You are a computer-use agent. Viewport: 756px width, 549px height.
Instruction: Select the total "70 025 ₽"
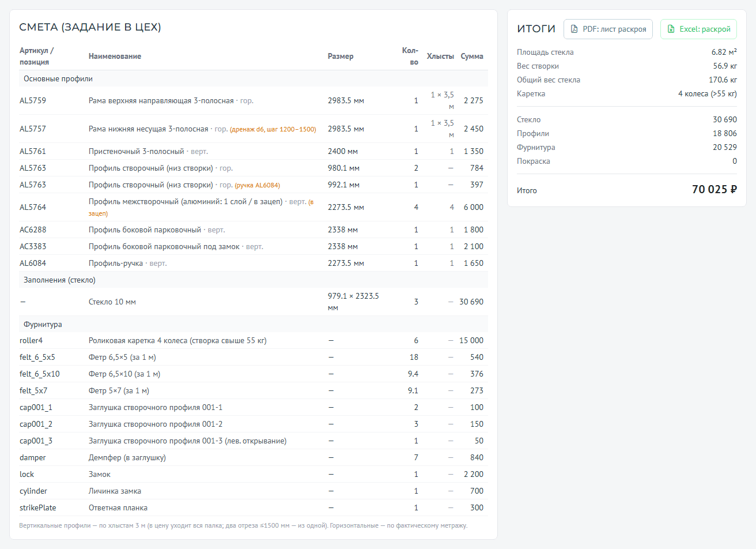click(715, 189)
